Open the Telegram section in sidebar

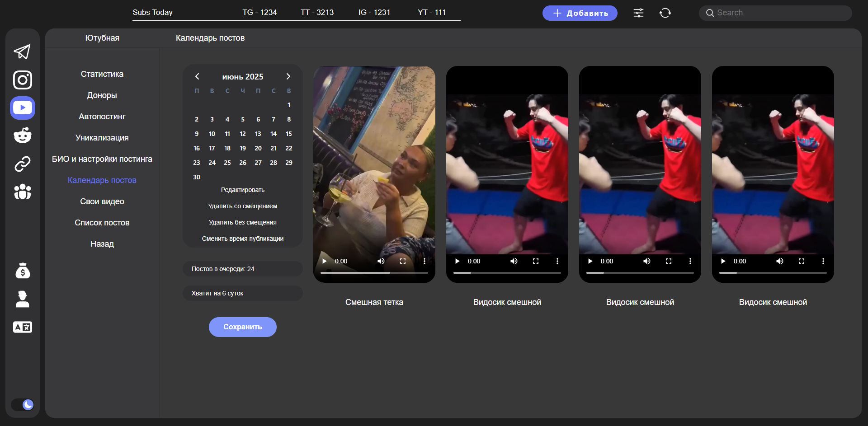coord(22,52)
